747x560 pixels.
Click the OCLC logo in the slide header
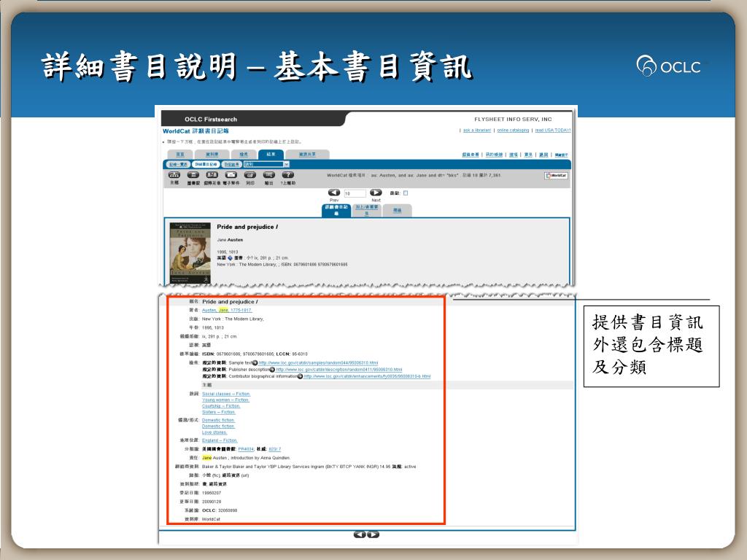tap(669, 66)
